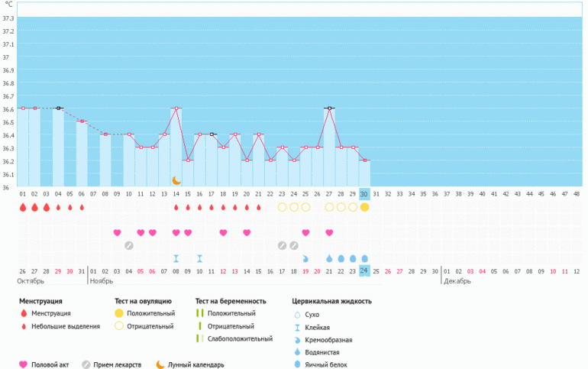Click the sticky cervical fluid icon on day 14

click(x=176, y=258)
